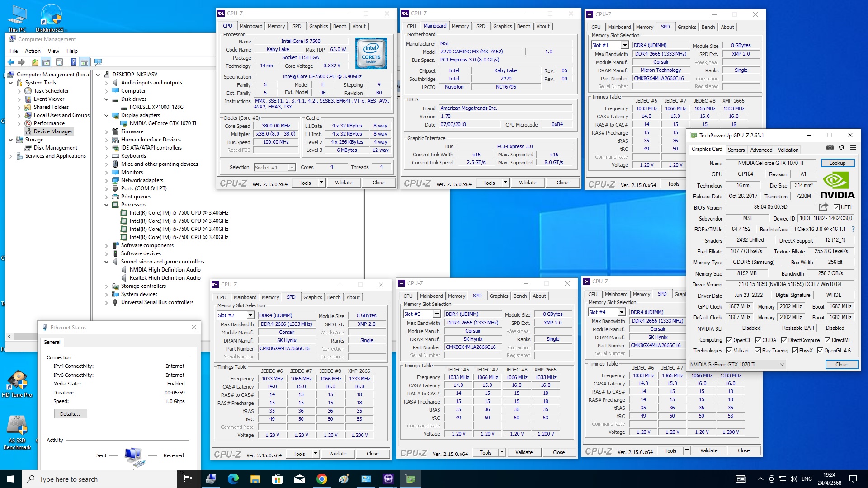Click the Up one level folder icon
Screen dimensions: 868x488
(x=35, y=62)
